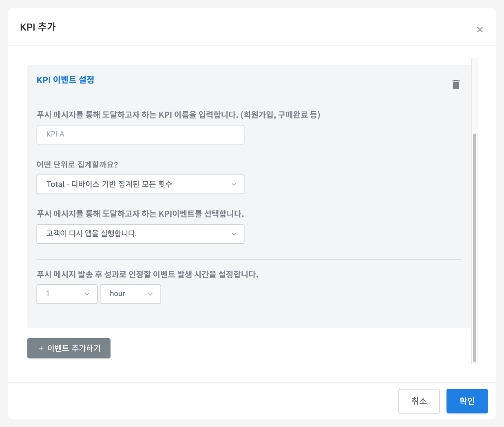
Task: Click the 어떤 단위로 집계할까요? label
Action: 77,165
